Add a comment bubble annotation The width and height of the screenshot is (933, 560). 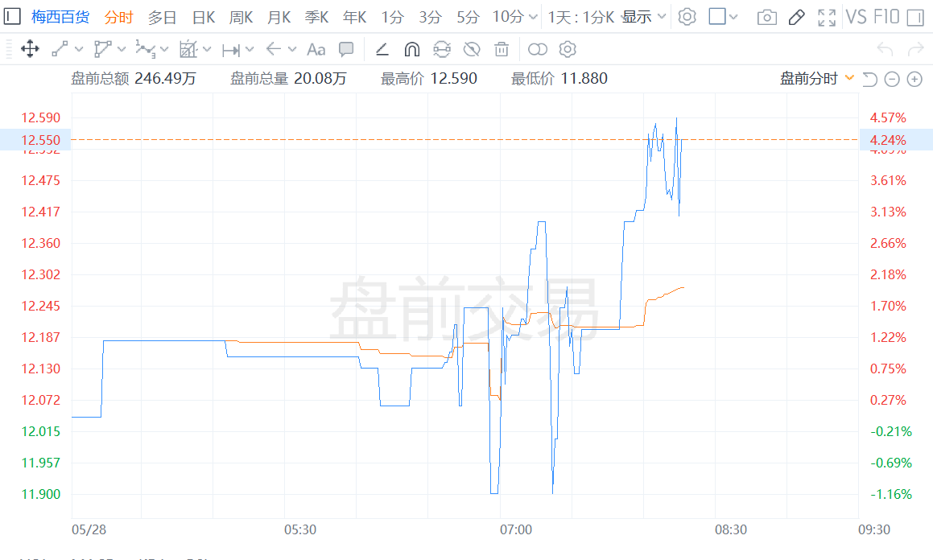click(x=346, y=49)
